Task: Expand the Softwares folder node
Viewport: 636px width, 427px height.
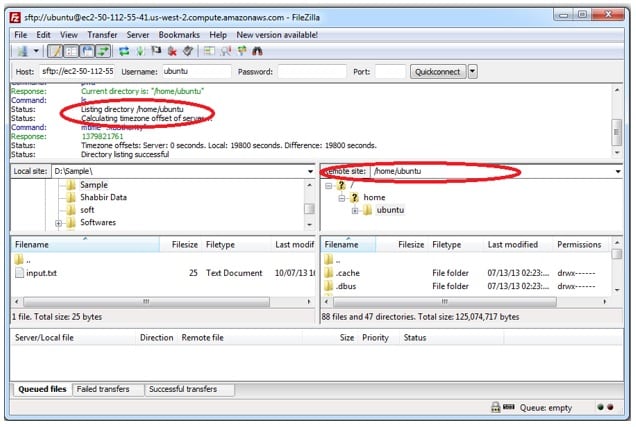Action: pyautogui.click(x=58, y=223)
